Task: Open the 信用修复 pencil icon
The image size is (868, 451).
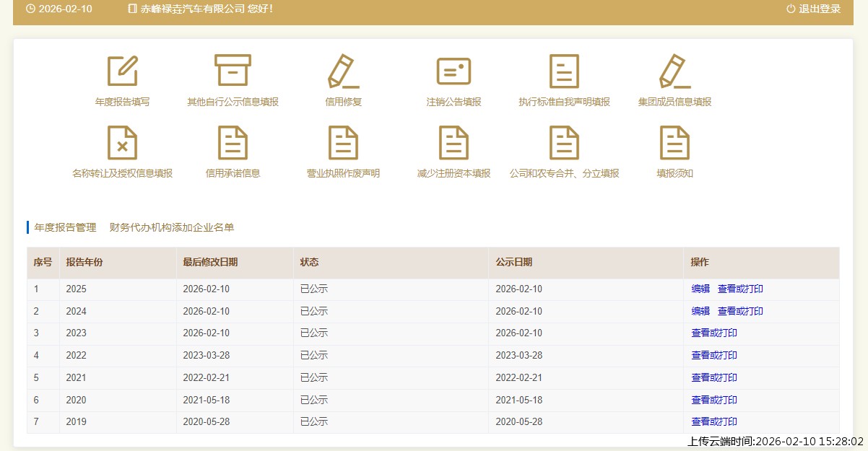Action: tap(343, 71)
